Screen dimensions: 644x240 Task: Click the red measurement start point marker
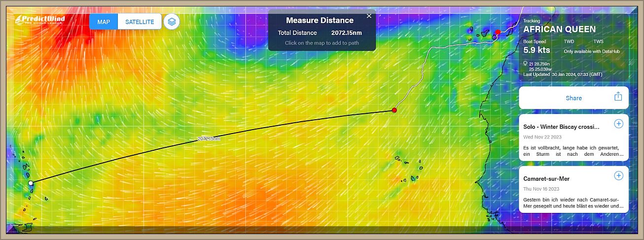click(x=394, y=110)
